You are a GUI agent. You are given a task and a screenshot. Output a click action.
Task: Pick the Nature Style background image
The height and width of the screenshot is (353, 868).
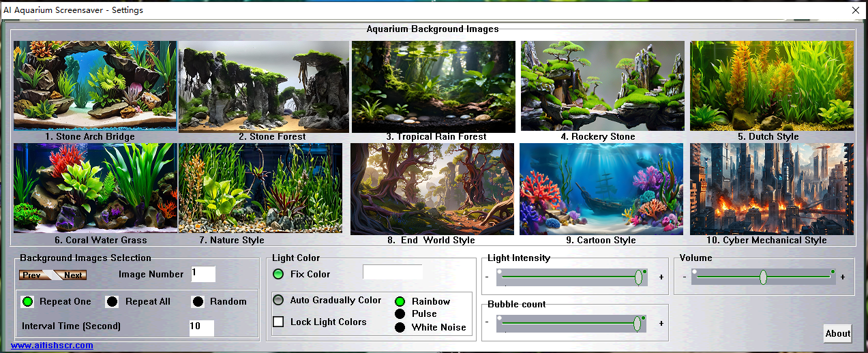click(260, 188)
